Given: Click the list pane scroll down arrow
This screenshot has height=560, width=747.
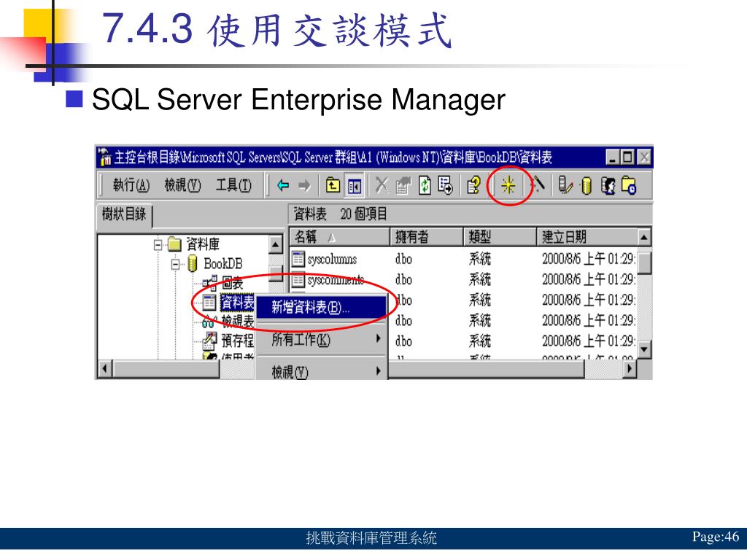Looking at the screenshot, I should tap(645, 350).
